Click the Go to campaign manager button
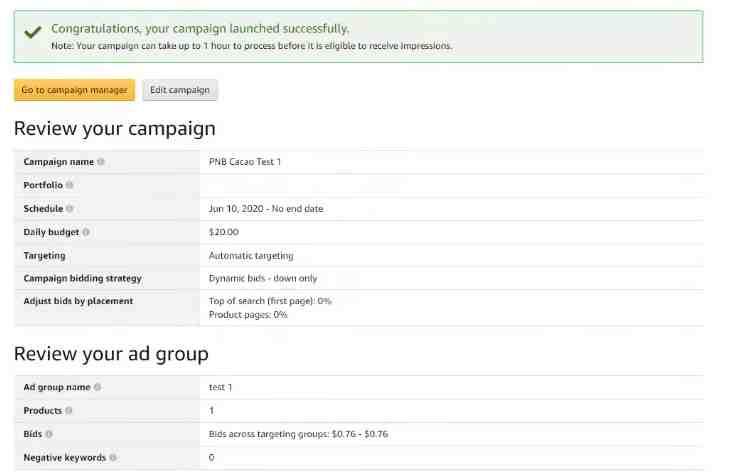The image size is (739, 472). pyautogui.click(x=74, y=90)
